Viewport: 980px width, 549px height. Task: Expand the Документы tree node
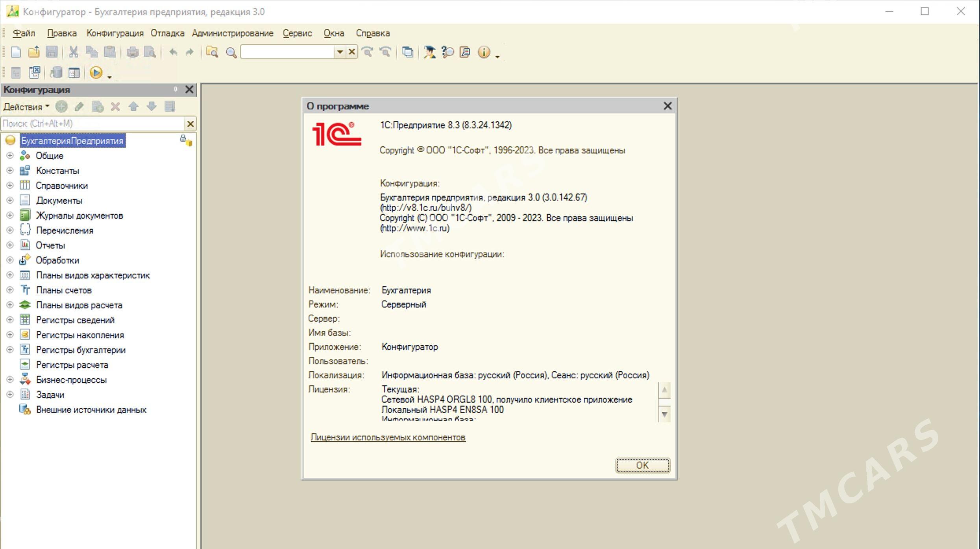(10, 201)
